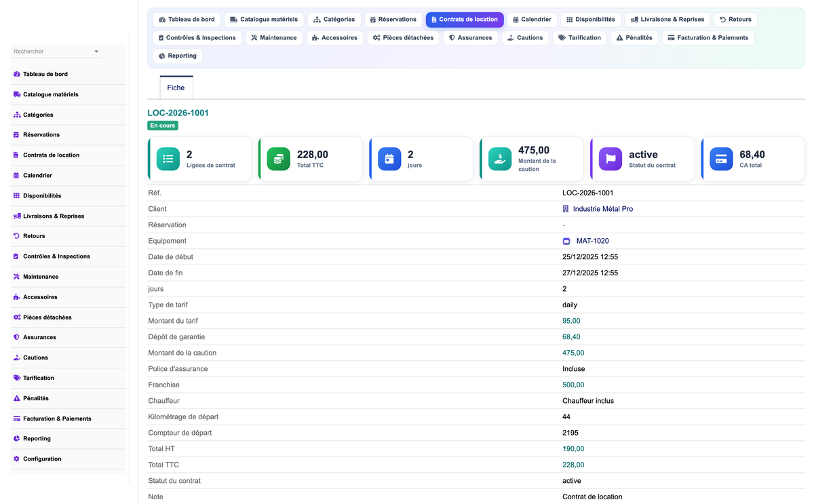Click the Configuration gear icon in sidebar
The width and height of the screenshot is (814, 504).
point(16,459)
